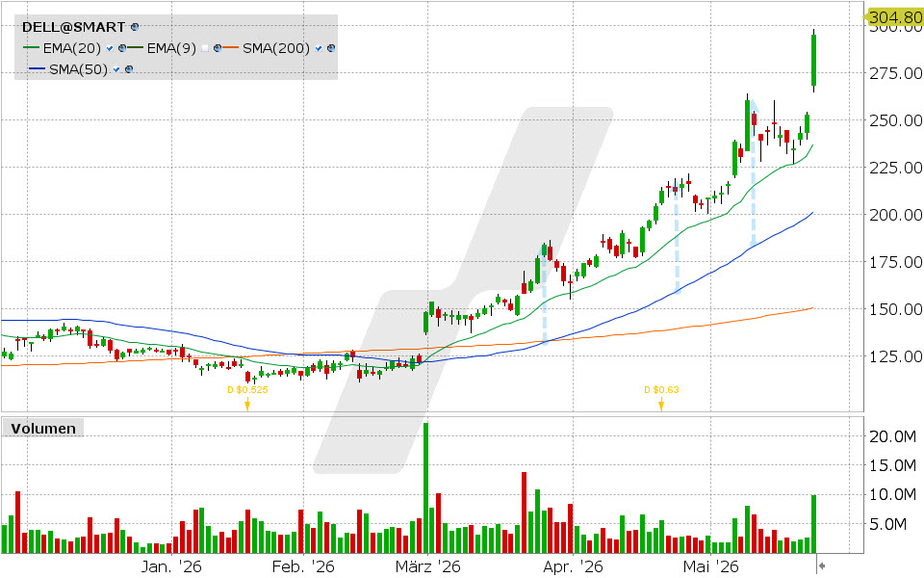Uncheck the SMA(50) indicator checkbox
This screenshot has width=924, height=578.
[x=116, y=69]
